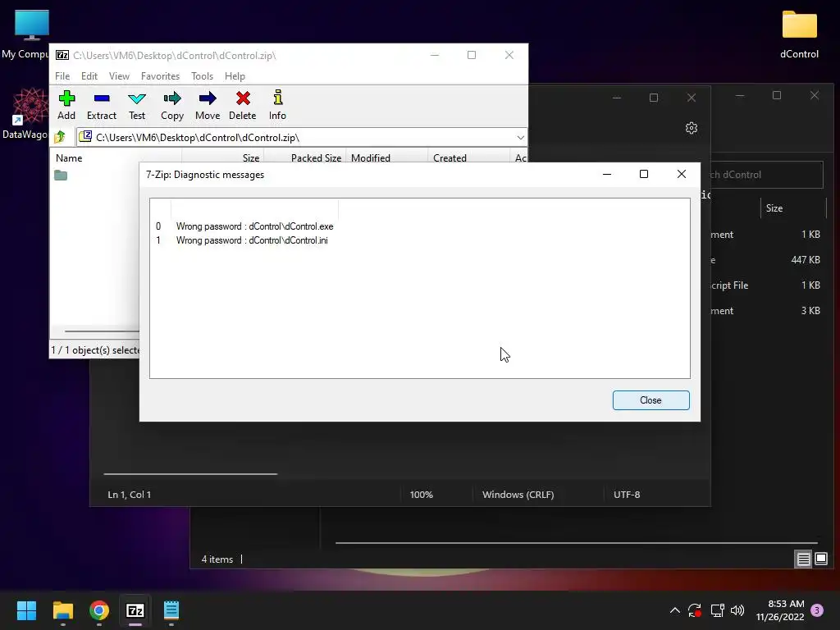
Task: Open the File menu in 7-Zip
Action: [x=62, y=76]
